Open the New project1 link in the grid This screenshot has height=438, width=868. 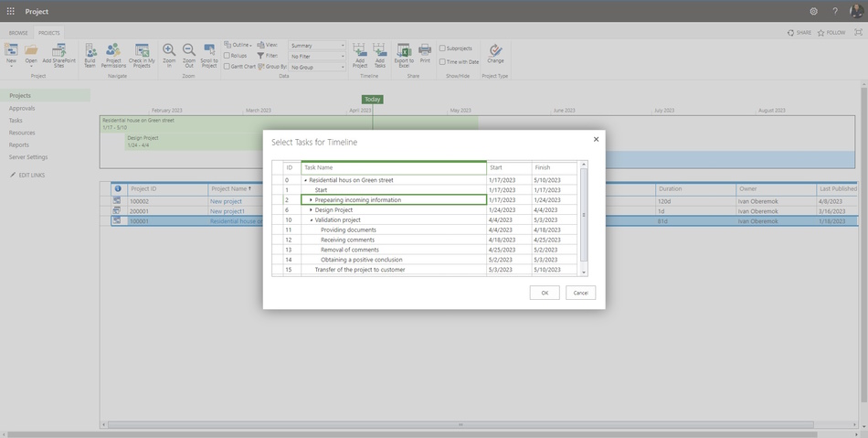coord(228,211)
